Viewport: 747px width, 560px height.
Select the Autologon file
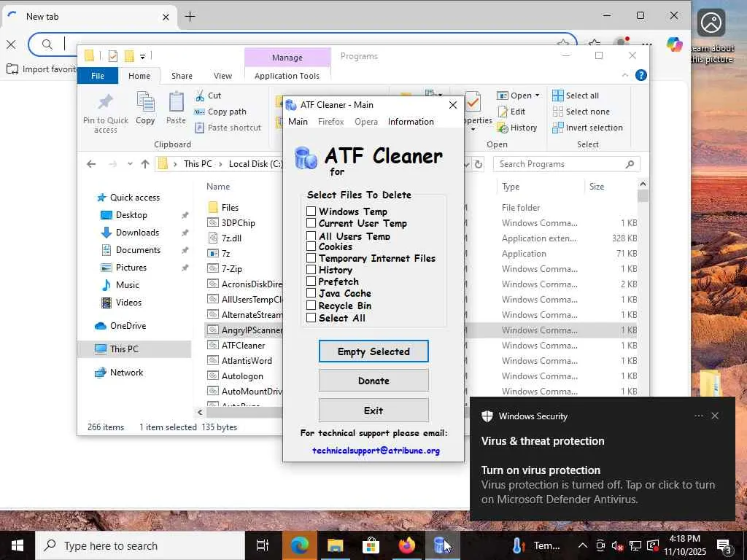pyautogui.click(x=242, y=376)
